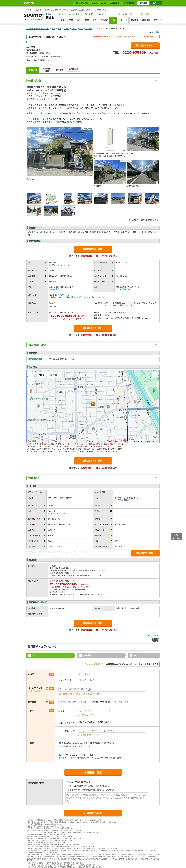Open help icon for 土地の権利形態

[x=44, y=535]
